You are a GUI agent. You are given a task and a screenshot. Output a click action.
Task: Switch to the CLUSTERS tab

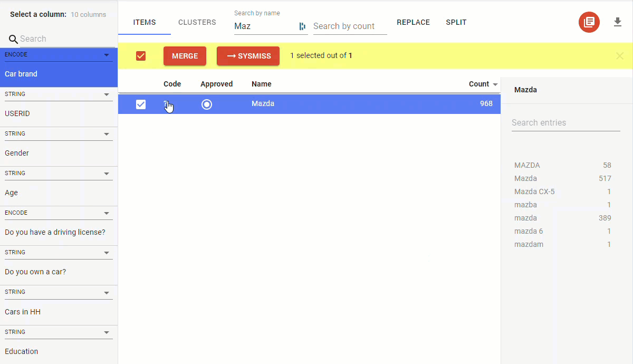pyautogui.click(x=197, y=23)
